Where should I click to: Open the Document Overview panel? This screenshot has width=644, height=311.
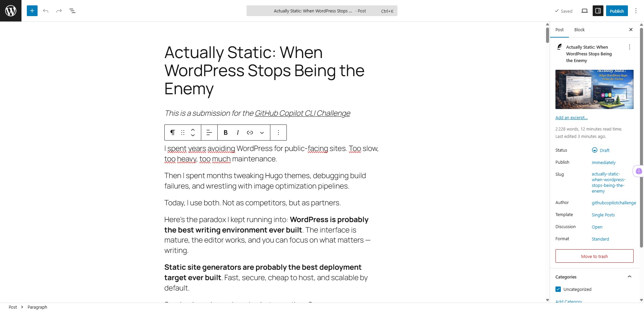72,11
